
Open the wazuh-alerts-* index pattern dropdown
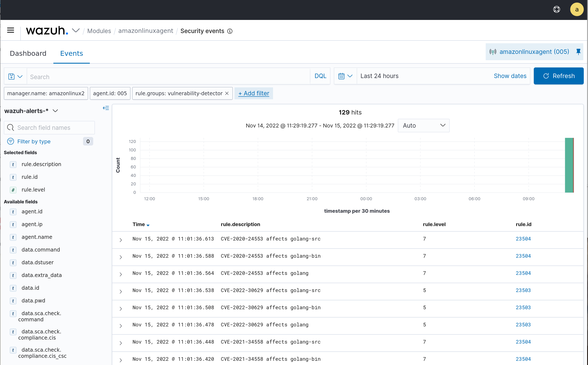(31, 111)
